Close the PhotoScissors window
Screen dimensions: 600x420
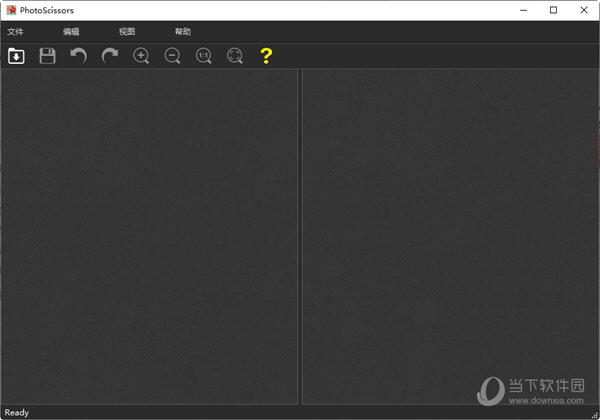click(x=584, y=10)
